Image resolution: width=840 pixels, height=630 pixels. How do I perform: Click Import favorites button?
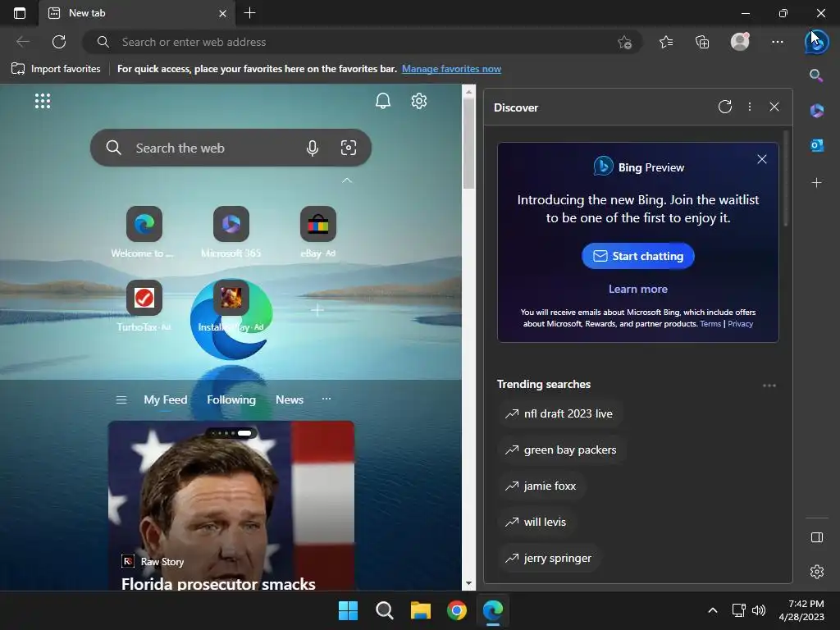coord(56,69)
